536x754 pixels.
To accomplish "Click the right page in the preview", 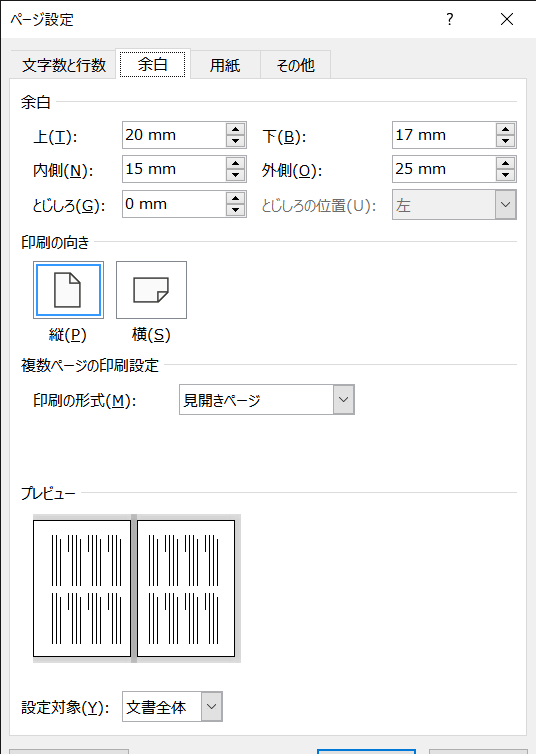I will (186, 588).
